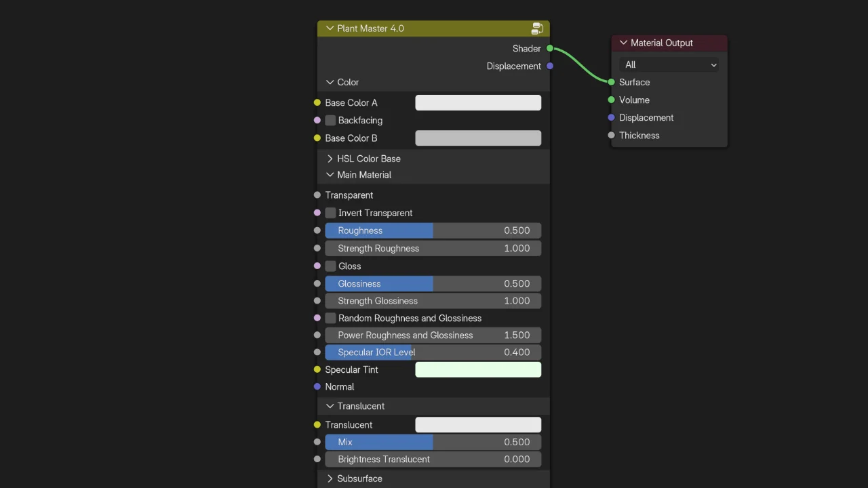Click the Normal input socket
Image resolution: width=868 pixels, height=488 pixels.
tap(317, 386)
